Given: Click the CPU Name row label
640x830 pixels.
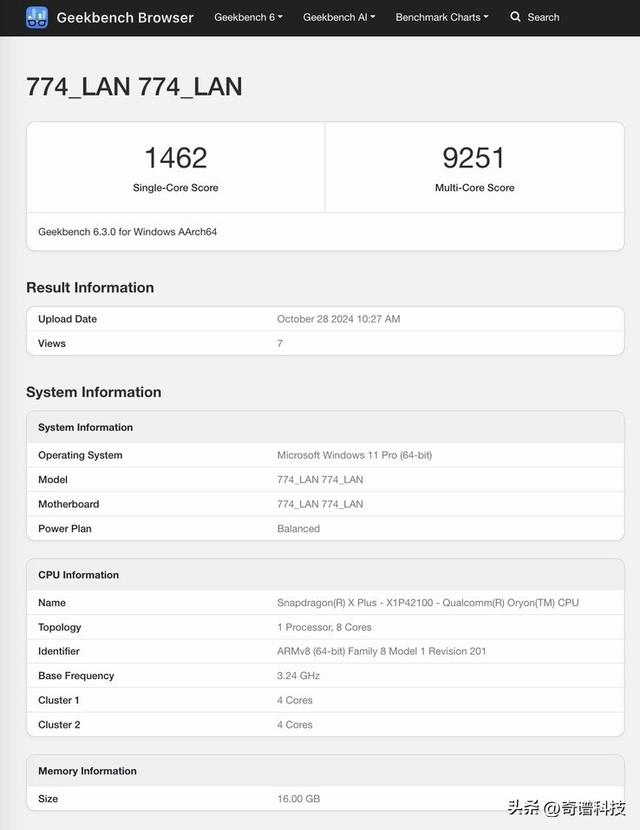Looking at the screenshot, I should (52, 602).
